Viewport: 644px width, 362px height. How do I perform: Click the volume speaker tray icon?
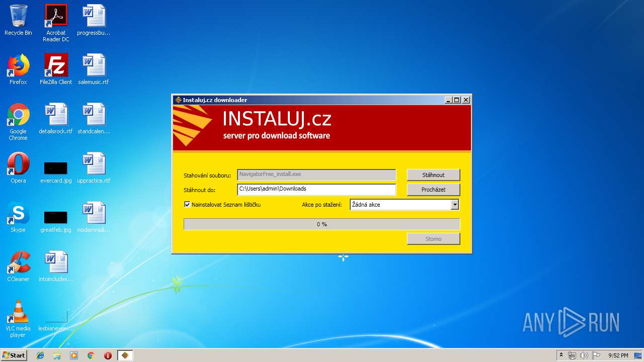coord(584,355)
